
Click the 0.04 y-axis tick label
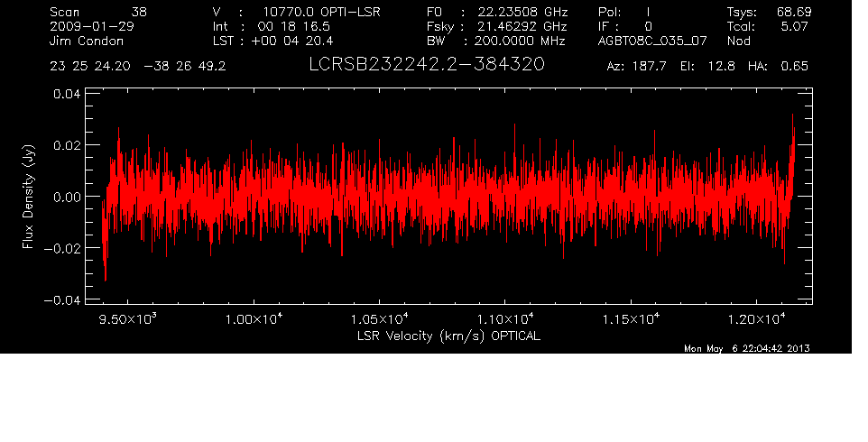(67, 94)
